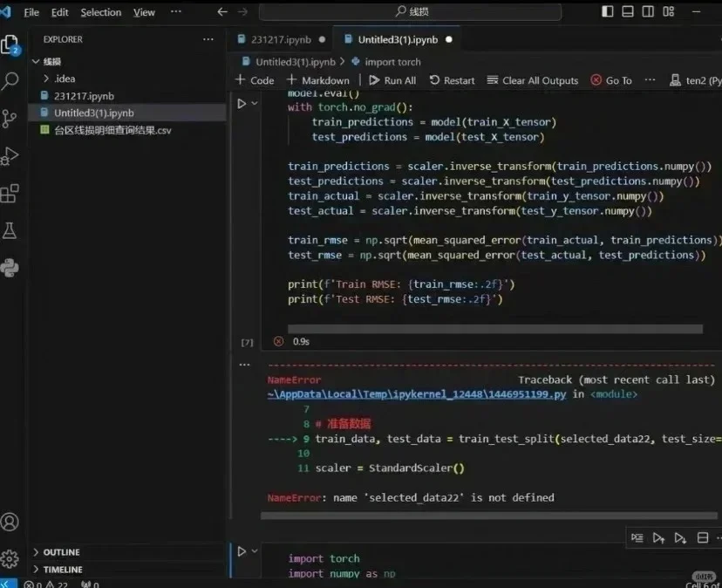Run the import torch cell
The image size is (722, 588).
242,551
